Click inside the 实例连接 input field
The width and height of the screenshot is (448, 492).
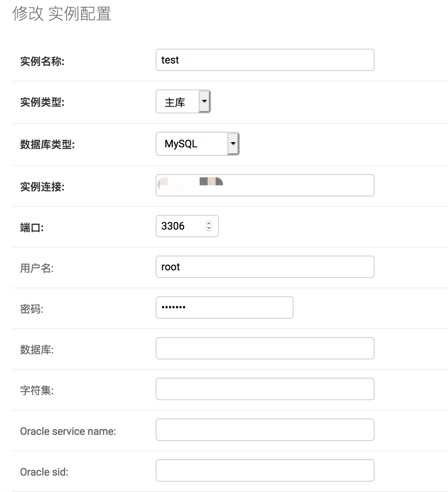[265, 185]
